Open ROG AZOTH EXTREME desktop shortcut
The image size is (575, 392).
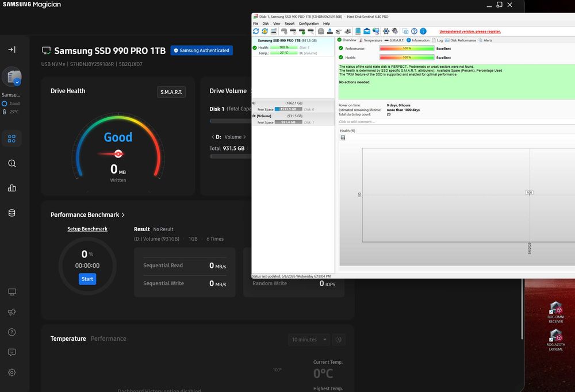coord(555,340)
